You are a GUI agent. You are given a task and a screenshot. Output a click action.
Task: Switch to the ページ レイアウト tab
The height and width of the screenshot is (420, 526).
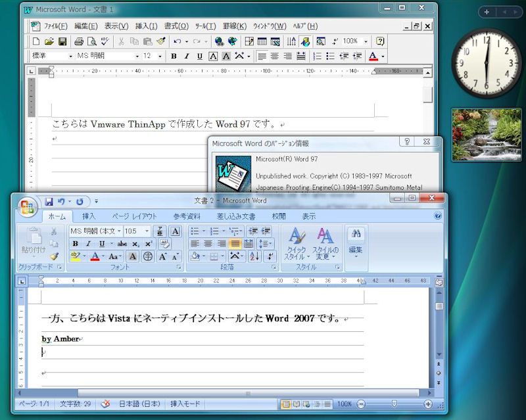pyautogui.click(x=134, y=216)
